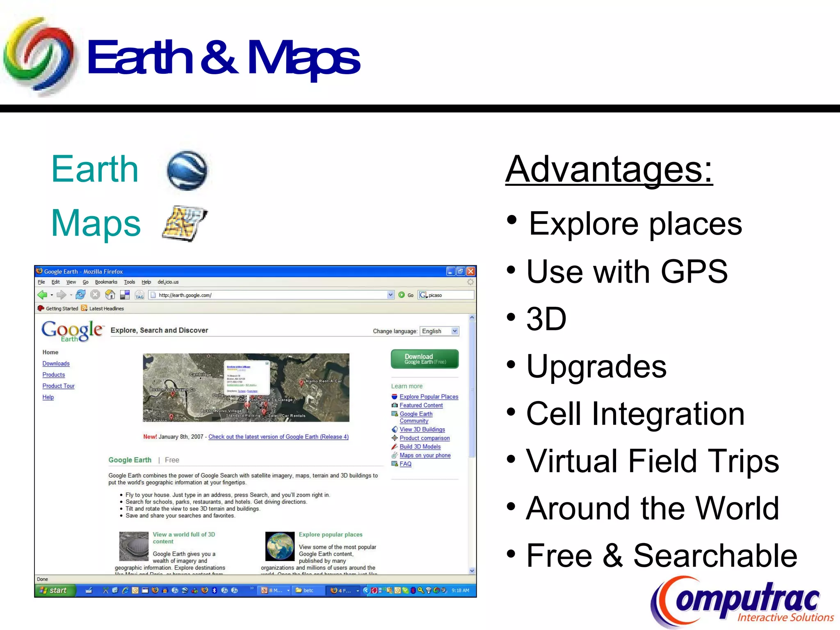840x630 pixels.
Task: Click the Windows start button
Action: point(56,590)
